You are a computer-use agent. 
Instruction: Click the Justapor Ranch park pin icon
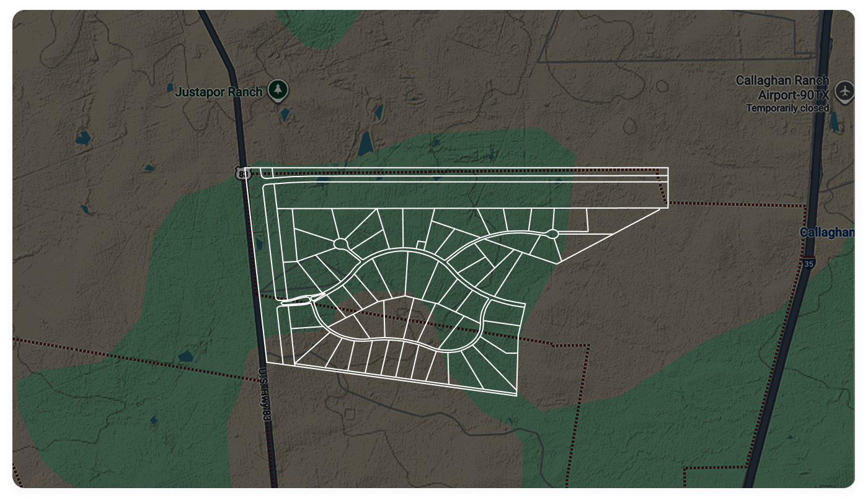click(x=278, y=90)
